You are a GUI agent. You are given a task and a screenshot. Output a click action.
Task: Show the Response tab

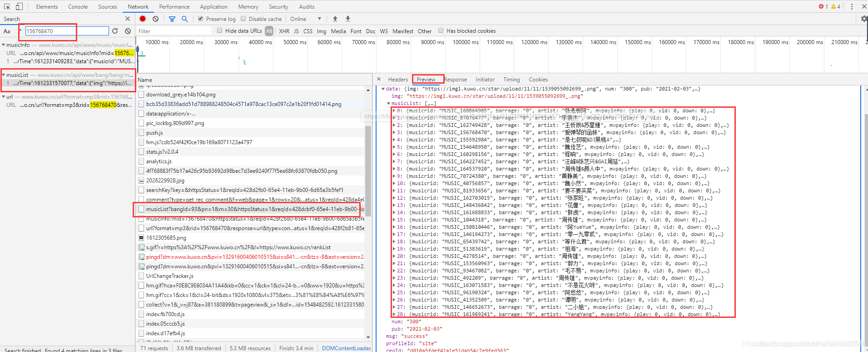[455, 80]
